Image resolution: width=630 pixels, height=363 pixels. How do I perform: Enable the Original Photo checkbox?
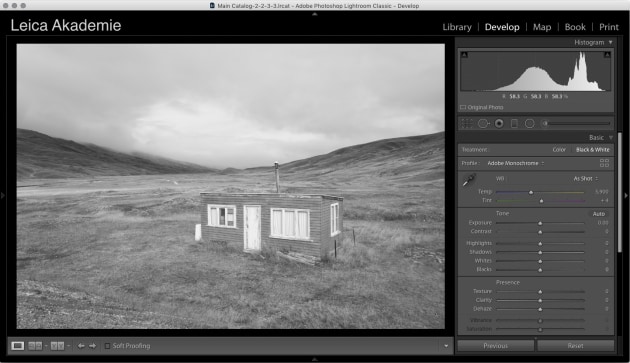click(463, 107)
